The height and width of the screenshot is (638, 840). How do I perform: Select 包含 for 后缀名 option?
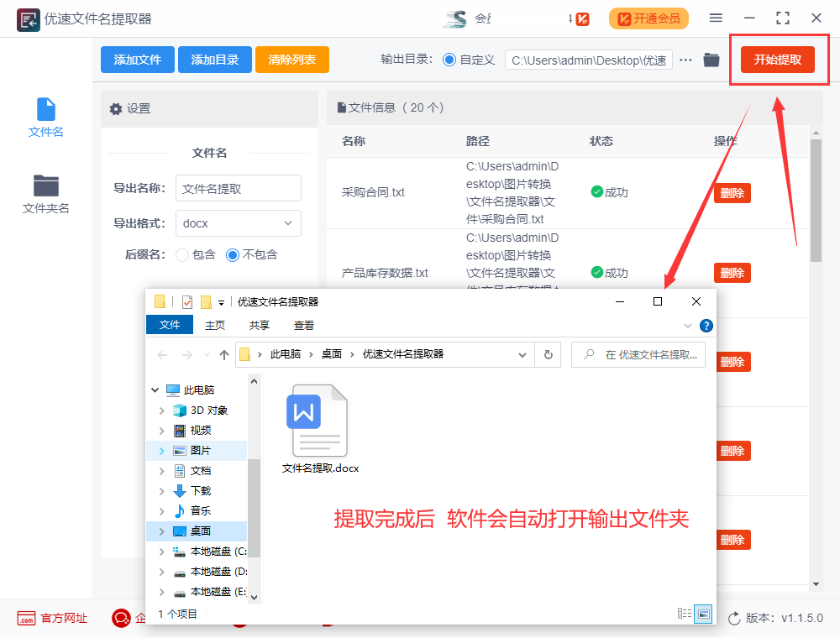183,257
